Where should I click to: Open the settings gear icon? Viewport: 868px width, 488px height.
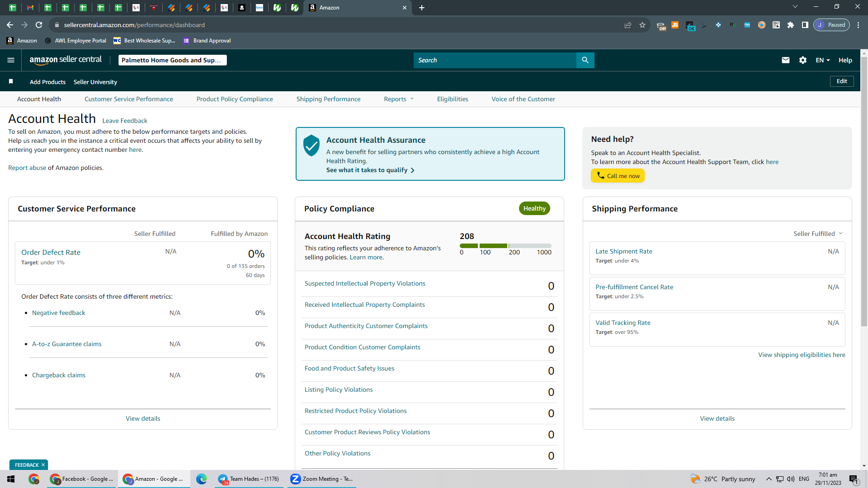pos(803,60)
